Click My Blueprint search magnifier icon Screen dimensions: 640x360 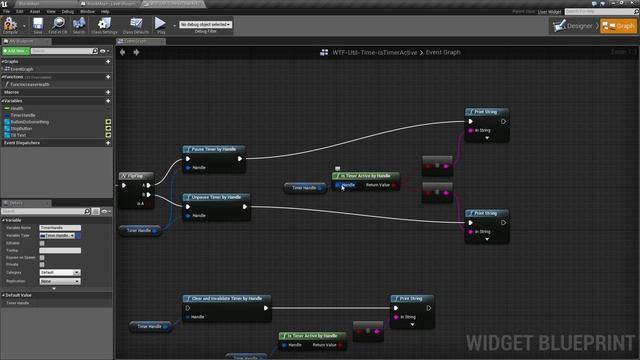[95, 51]
